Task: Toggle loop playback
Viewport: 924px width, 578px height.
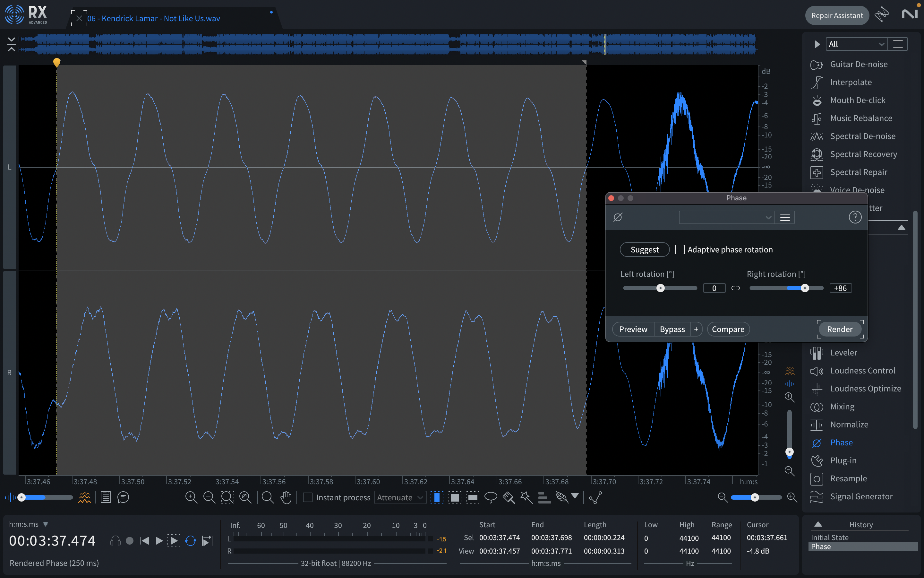Action: click(191, 540)
